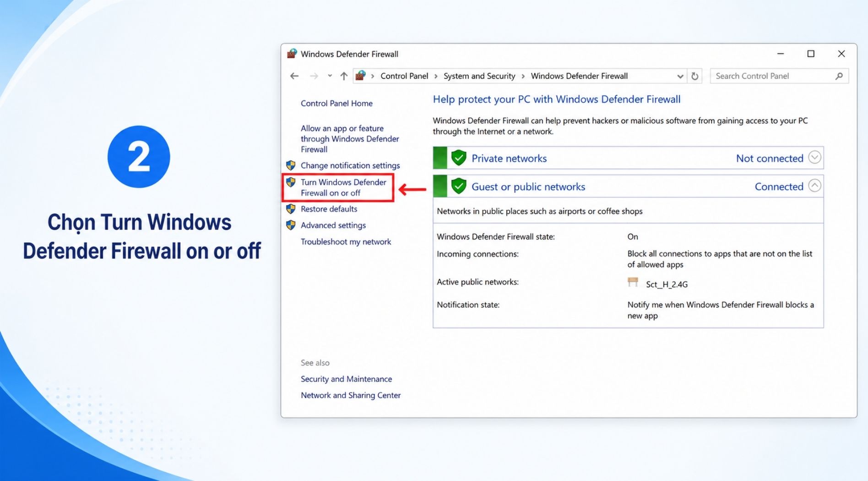Screen dimensions: 868x481
Task: Click the Notification state label
Action: click(468, 305)
